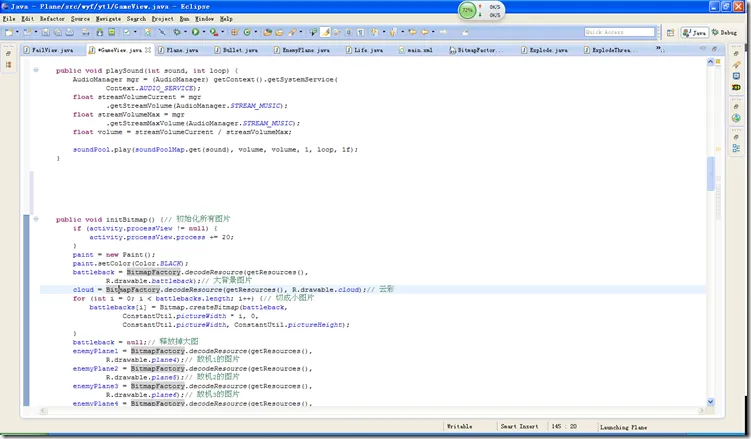
Task: Open the Android Virtual Device Manager icon
Action: [112, 32]
